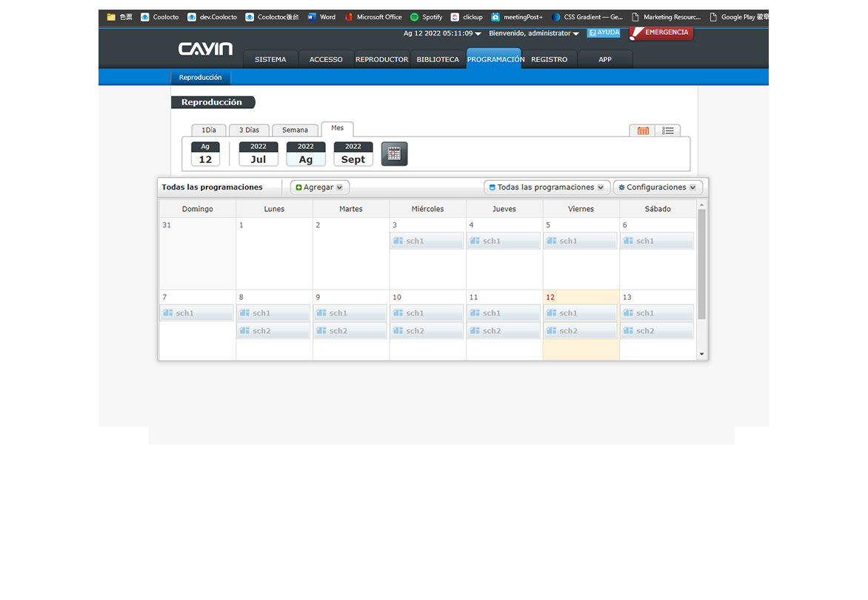Switch to calendar grid view icon
Screen dimensions: 868x600
[x=643, y=131]
